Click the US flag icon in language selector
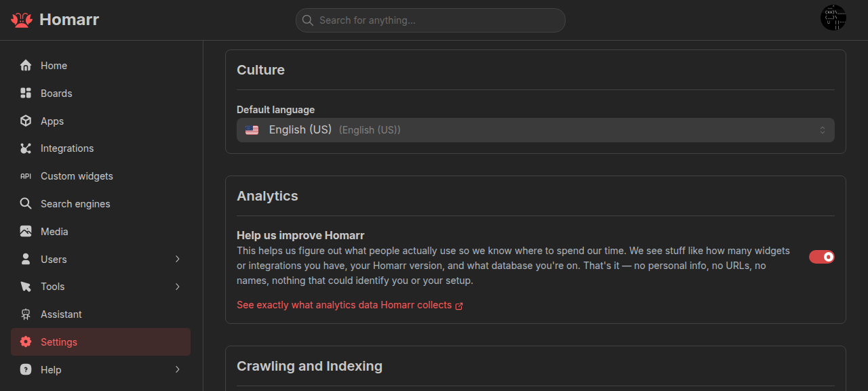Viewport: 868px width, 391px height. 252,130
